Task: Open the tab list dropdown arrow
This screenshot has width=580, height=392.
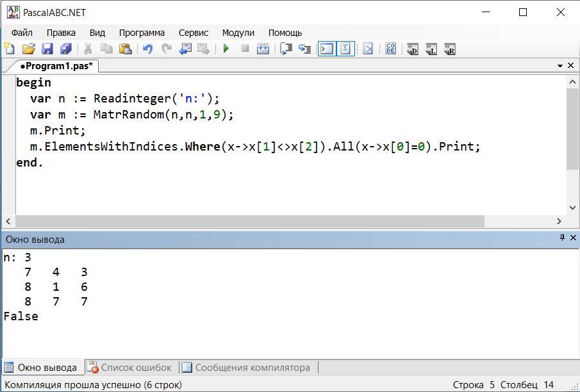Action: click(x=560, y=65)
